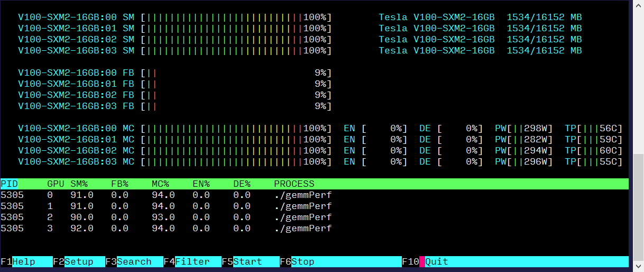Screen dimensions: 644x272
Task: Click the 296W power meter
Action: click(x=524, y=162)
